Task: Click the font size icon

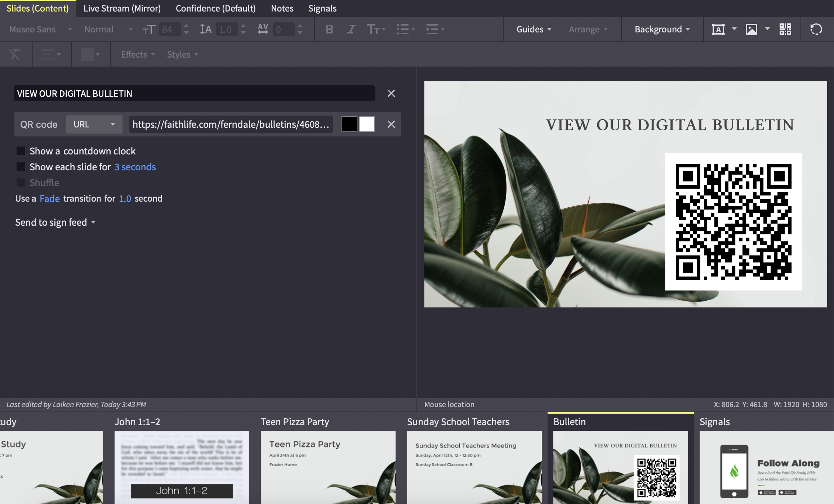Action: 149,29
